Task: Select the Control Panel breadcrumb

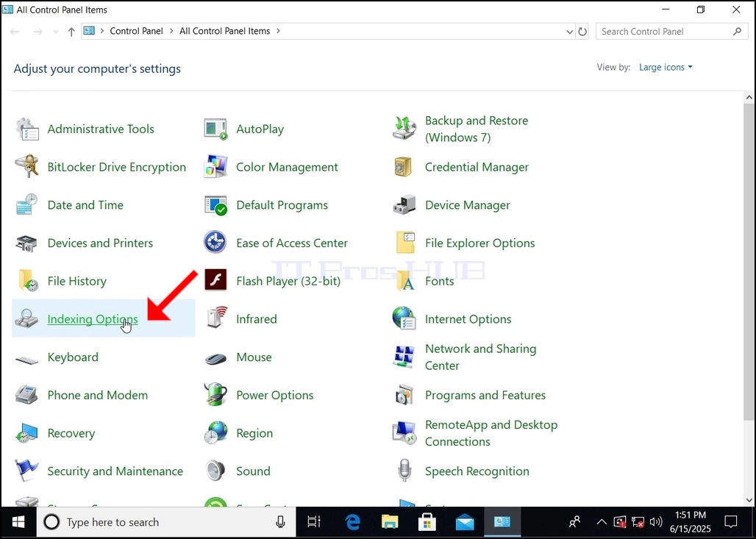Action: pyautogui.click(x=137, y=31)
